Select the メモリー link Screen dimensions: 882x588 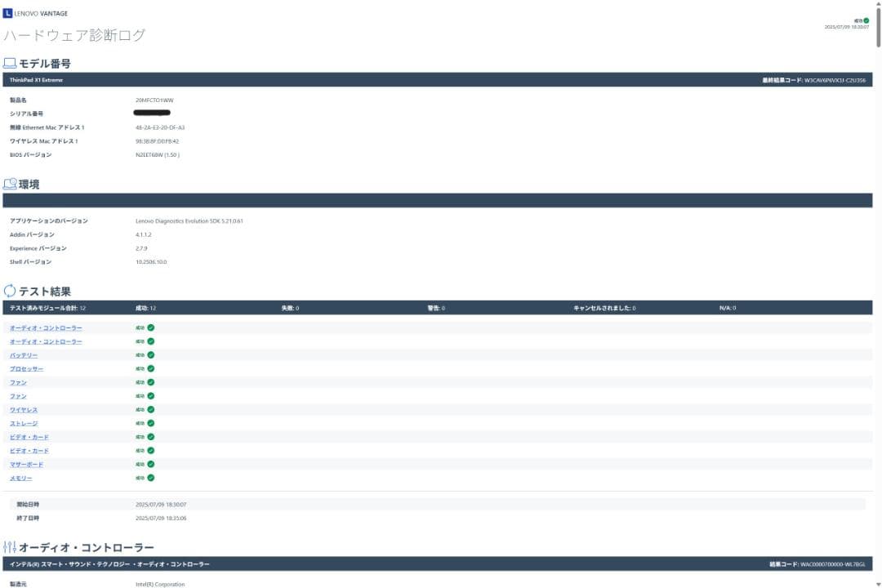tap(21, 478)
